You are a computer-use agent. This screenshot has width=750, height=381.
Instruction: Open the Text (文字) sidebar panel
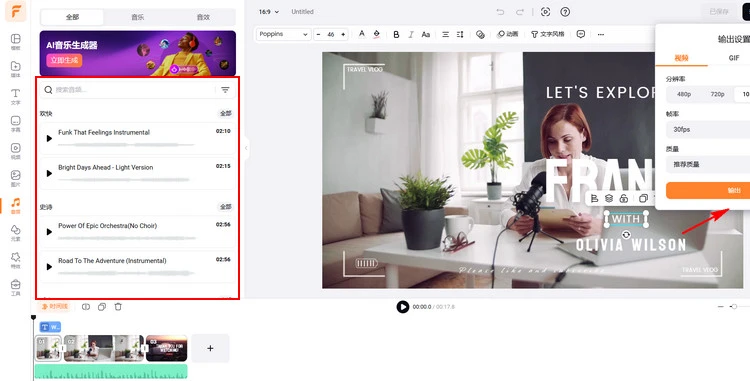click(x=15, y=96)
